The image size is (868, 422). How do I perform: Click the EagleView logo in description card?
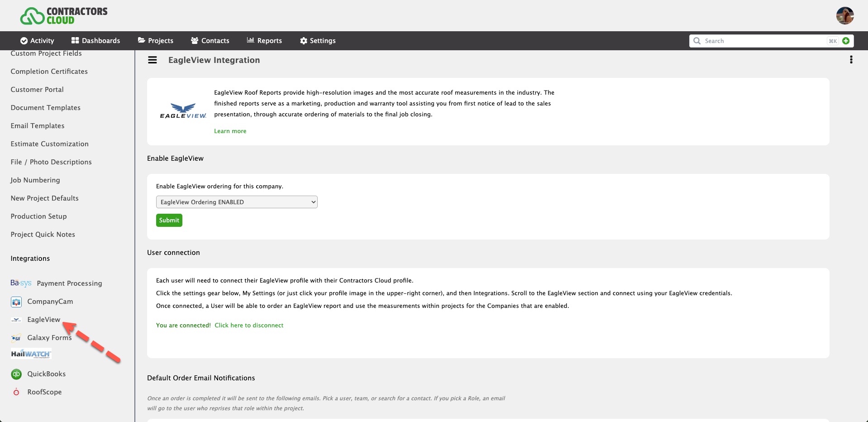pos(183,111)
